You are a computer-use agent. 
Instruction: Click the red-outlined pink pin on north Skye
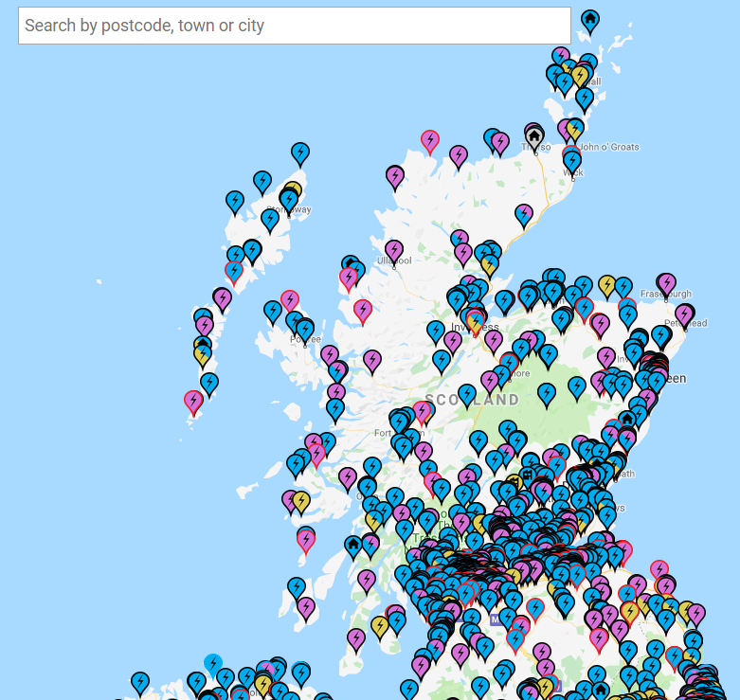(290, 302)
